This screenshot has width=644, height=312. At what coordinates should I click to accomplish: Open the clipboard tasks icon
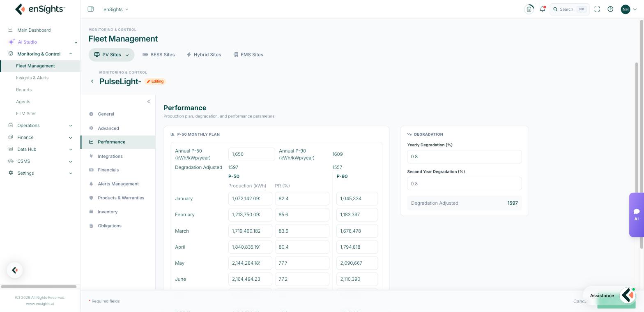click(x=529, y=9)
